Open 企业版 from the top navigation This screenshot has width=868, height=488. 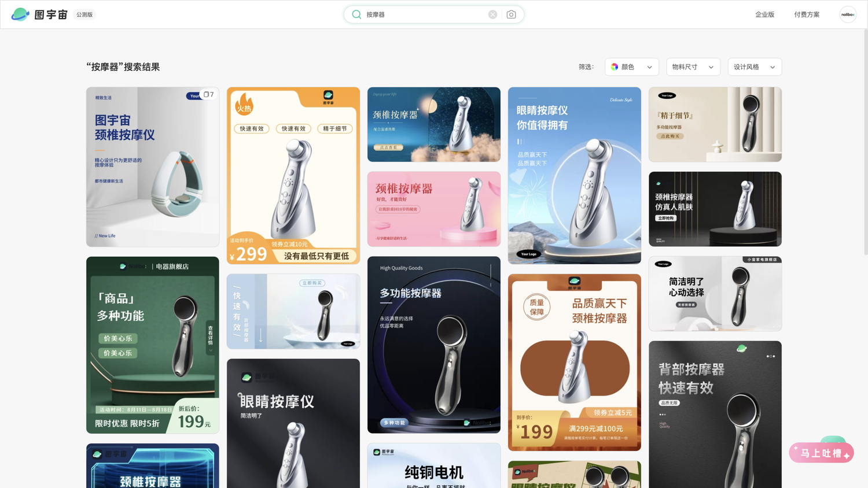click(764, 14)
